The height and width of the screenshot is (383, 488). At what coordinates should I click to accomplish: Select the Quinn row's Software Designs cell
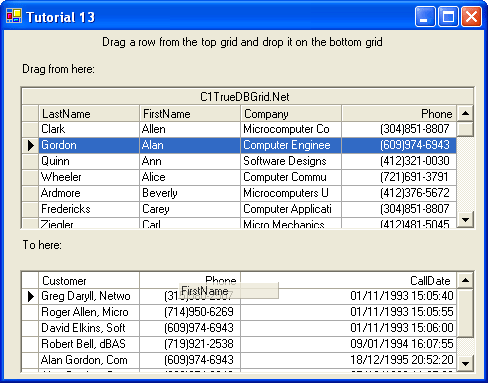click(x=291, y=161)
